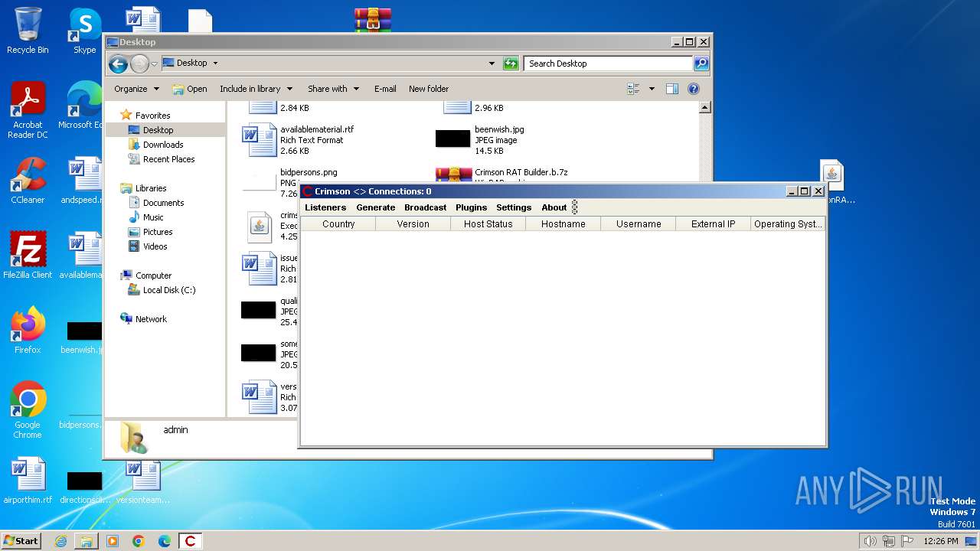The width and height of the screenshot is (980, 551).
Task: Click the Explorer scrollbar up arrow
Action: 705,108
